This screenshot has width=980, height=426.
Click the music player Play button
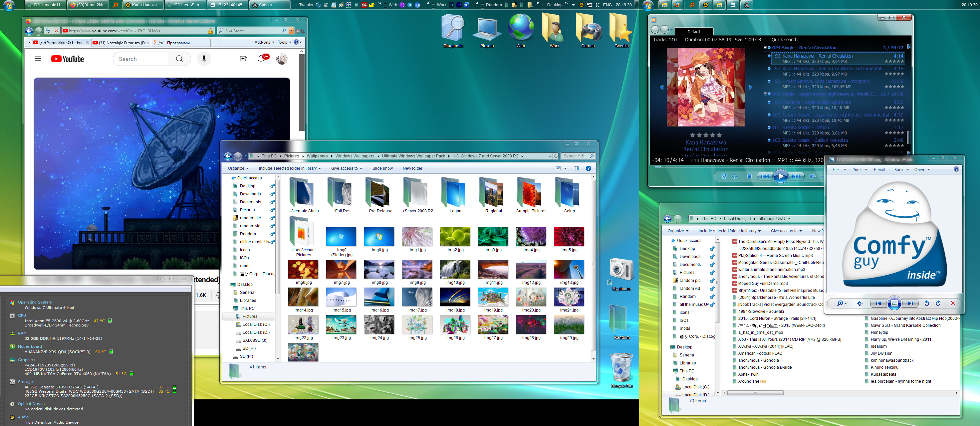coord(780,176)
